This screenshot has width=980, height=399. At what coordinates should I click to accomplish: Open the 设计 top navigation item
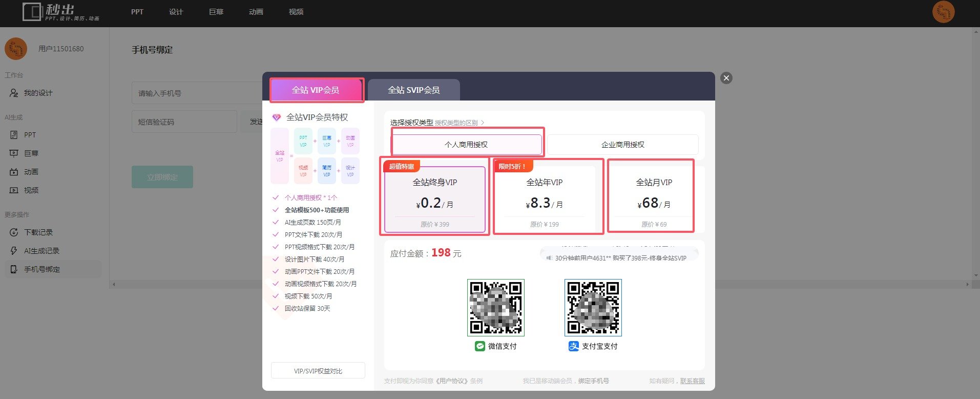tap(176, 12)
